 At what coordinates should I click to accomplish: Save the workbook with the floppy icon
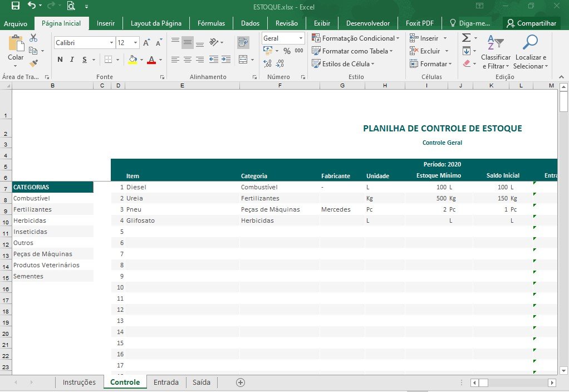[15, 6]
